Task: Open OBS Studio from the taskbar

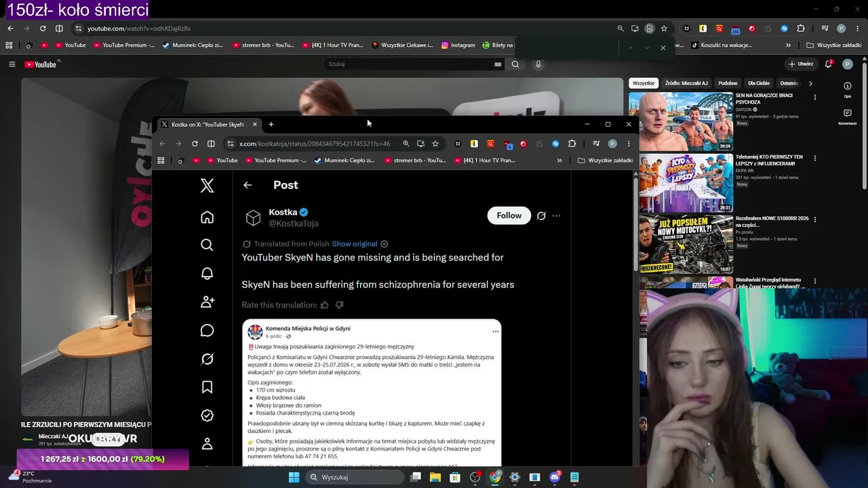Action: click(475, 477)
